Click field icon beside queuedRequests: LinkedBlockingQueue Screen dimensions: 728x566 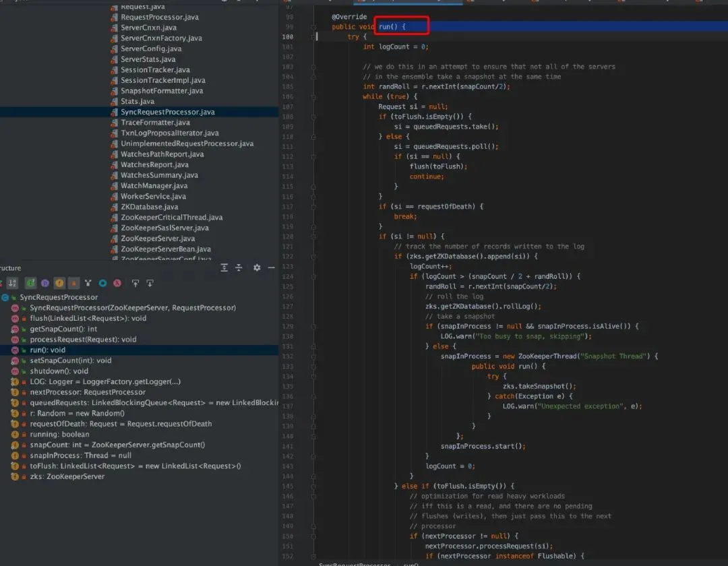pyautogui.click(x=15, y=403)
